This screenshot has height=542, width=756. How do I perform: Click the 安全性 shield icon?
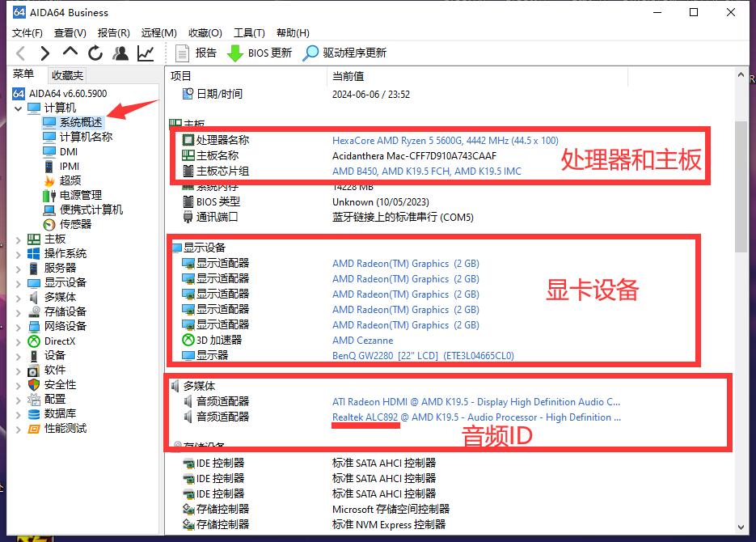(34, 385)
